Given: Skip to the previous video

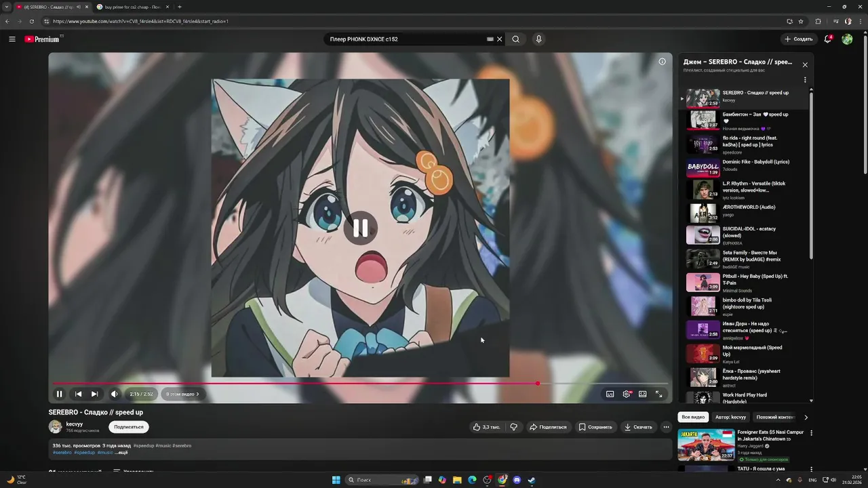Looking at the screenshot, I should pos(78,394).
